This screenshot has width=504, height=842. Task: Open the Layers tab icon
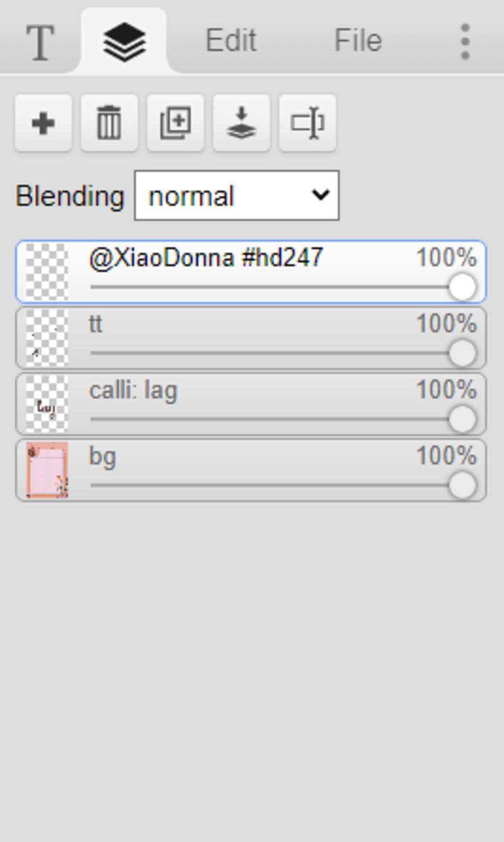pos(124,42)
